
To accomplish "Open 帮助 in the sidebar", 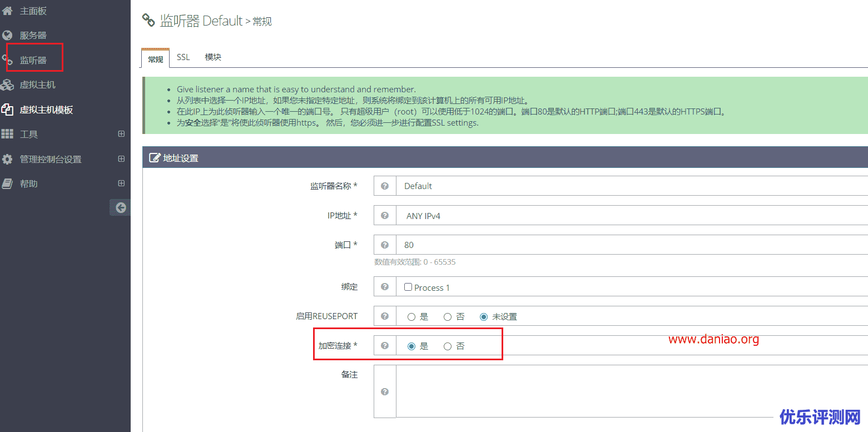I will point(29,183).
